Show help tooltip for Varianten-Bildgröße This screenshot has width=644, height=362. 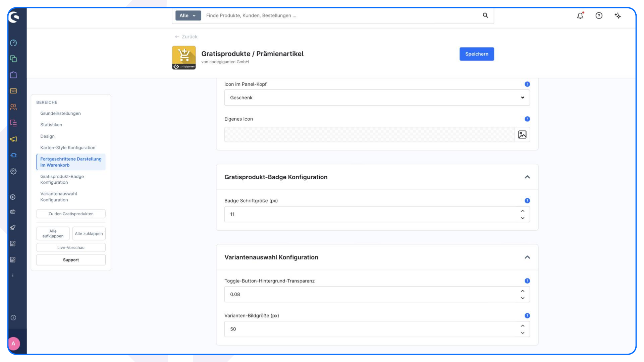527,316
